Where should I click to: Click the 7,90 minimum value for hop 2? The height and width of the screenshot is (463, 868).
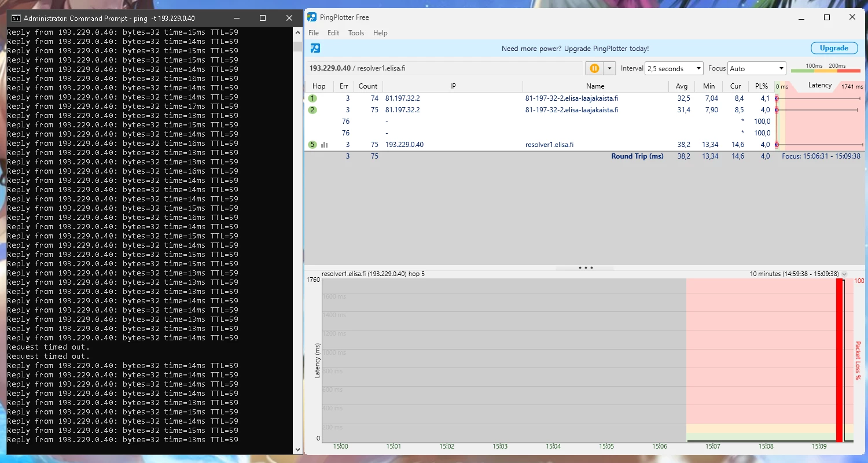point(711,110)
